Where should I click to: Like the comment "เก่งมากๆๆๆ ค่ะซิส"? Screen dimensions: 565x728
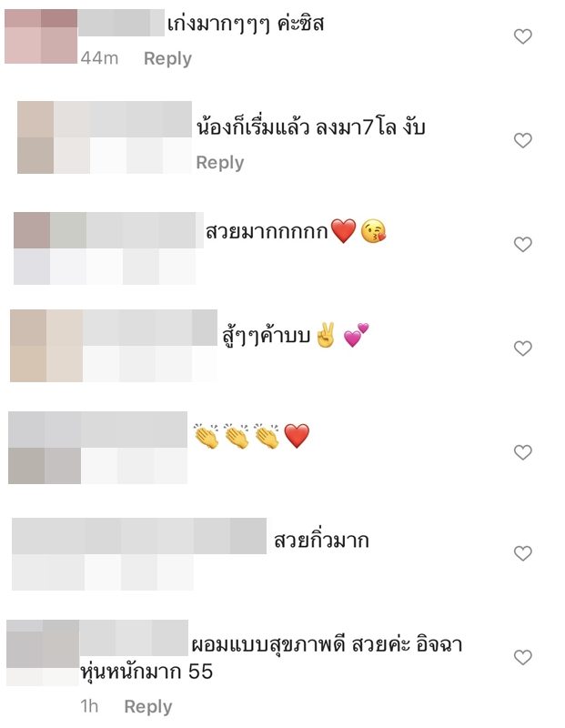pyautogui.click(x=523, y=36)
